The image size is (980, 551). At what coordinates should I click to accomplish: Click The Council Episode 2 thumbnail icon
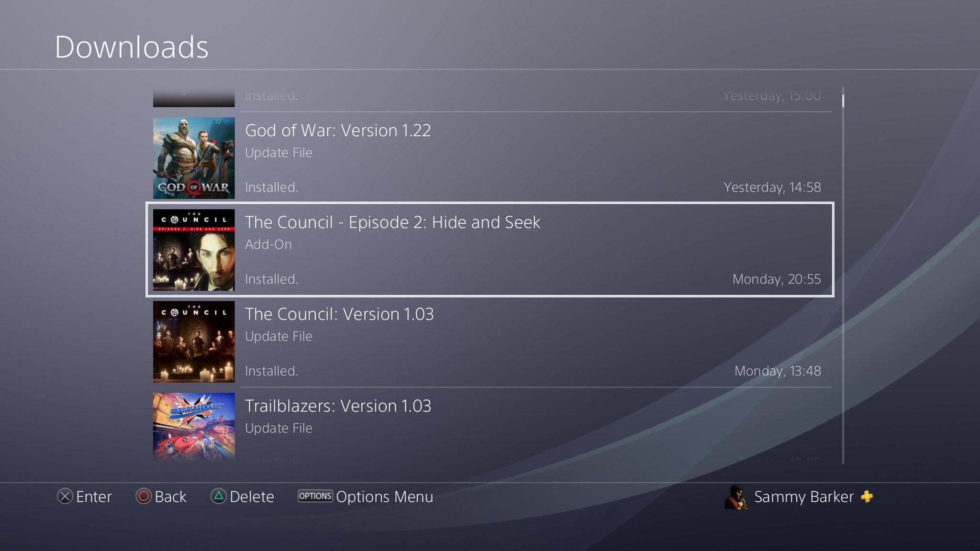pyautogui.click(x=195, y=250)
